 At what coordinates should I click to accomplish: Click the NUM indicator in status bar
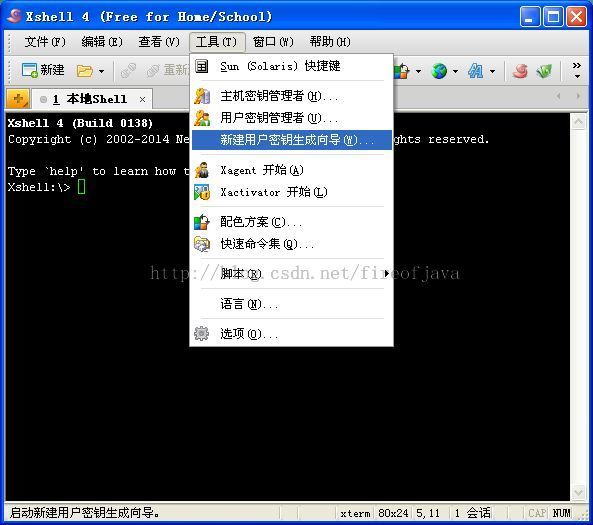pyautogui.click(x=561, y=513)
